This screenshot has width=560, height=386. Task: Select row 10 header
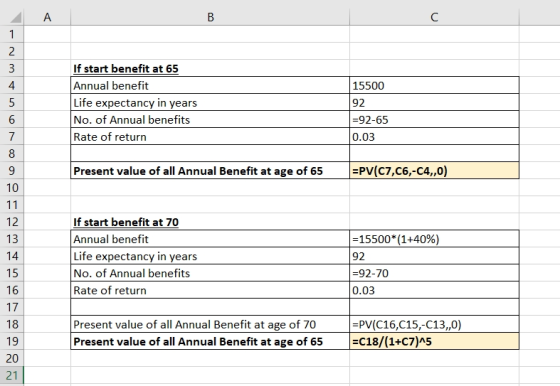tap(12, 188)
